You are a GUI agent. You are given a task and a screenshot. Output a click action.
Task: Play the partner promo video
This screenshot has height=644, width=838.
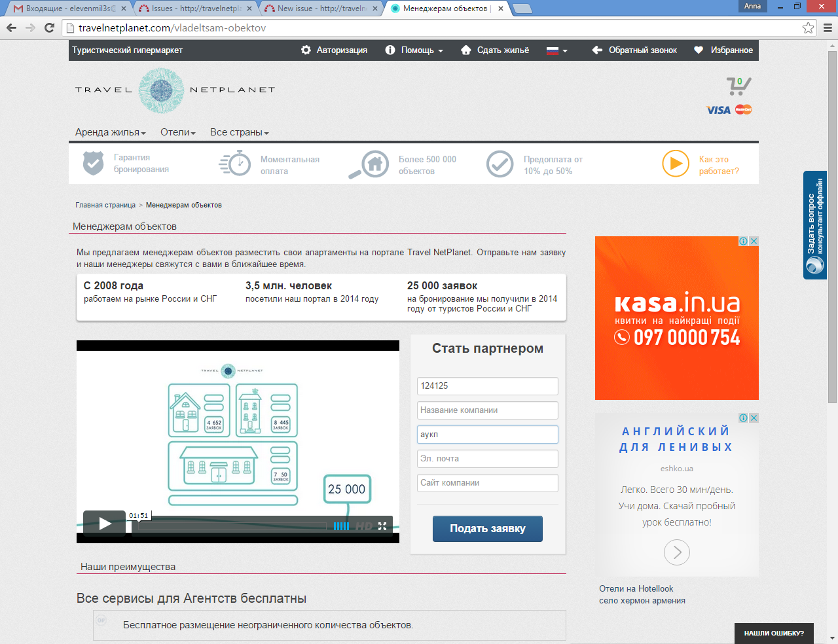104,524
